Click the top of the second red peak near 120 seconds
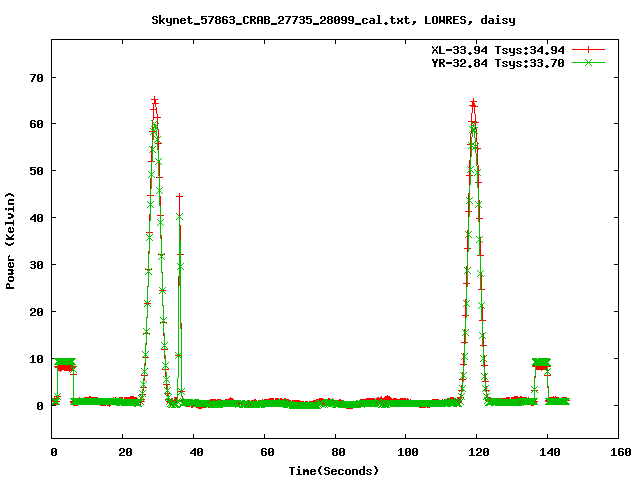 [x=473, y=102]
